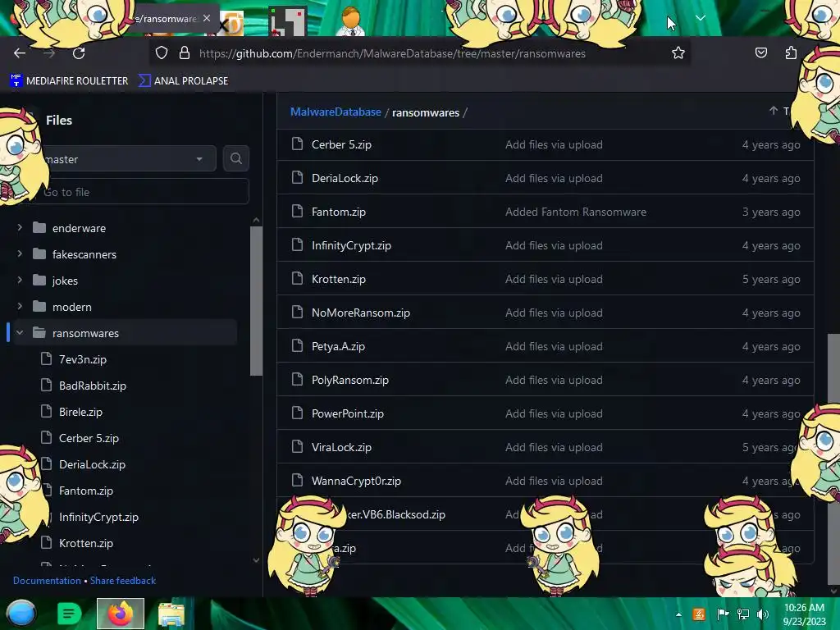
Task: Go back using the browser back arrow
Action: coord(20,53)
